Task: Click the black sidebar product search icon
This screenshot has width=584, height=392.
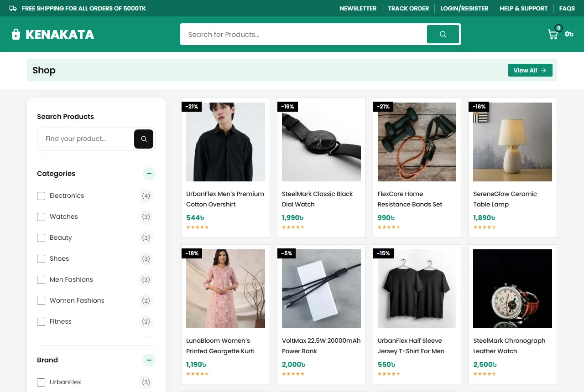Action: click(x=144, y=139)
